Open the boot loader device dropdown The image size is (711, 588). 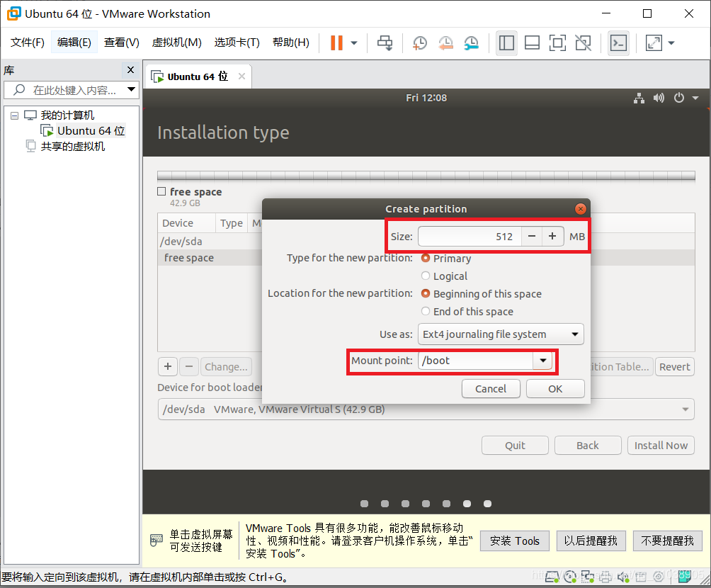click(x=426, y=409)
